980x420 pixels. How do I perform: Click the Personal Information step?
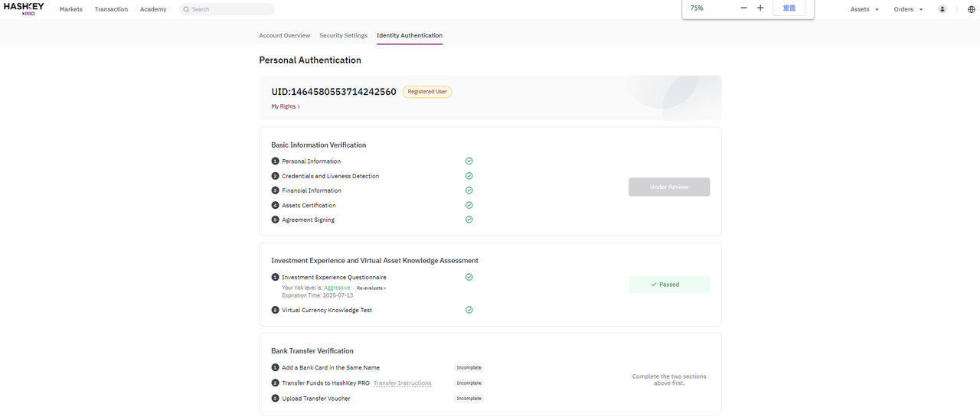coord(311,161)
